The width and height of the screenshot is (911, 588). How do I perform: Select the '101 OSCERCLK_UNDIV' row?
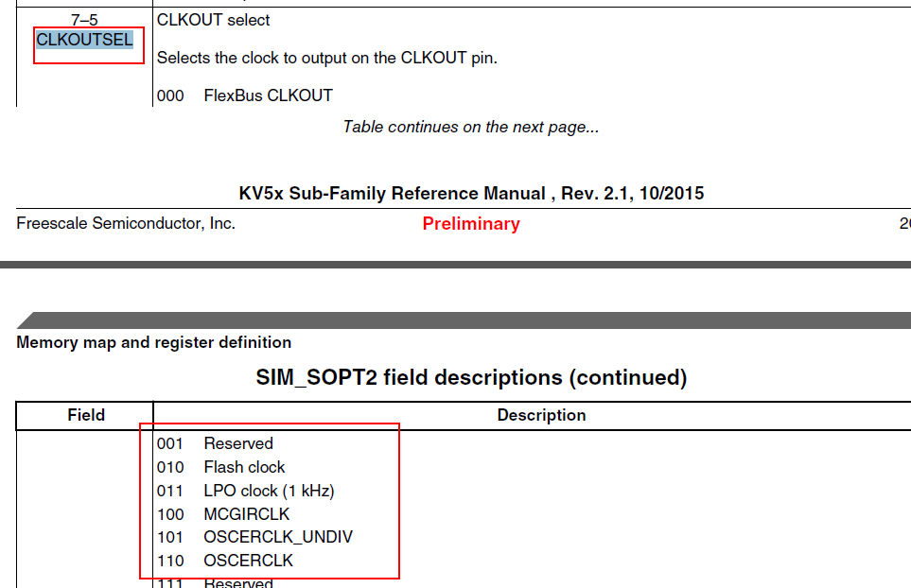click(x=254, y=537)
